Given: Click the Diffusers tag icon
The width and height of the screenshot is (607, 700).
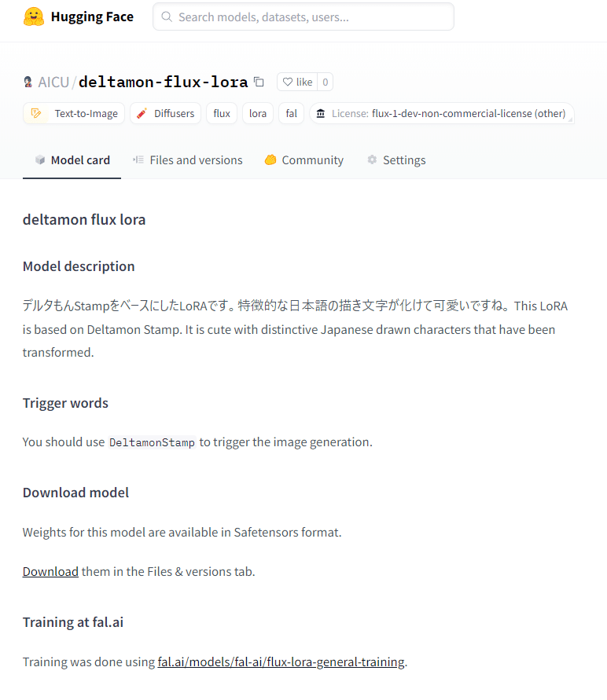Looking at the screenshot, I should [x=142, y=113].
